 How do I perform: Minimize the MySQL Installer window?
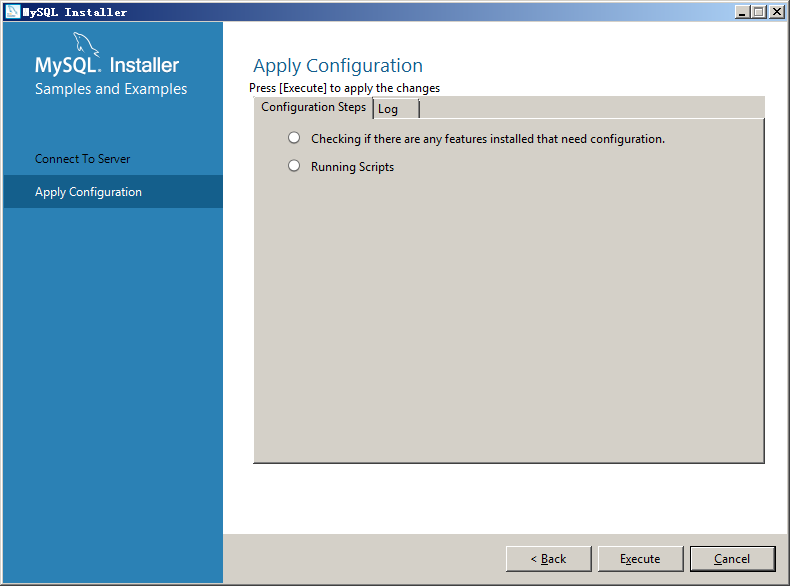pos(741,12)
